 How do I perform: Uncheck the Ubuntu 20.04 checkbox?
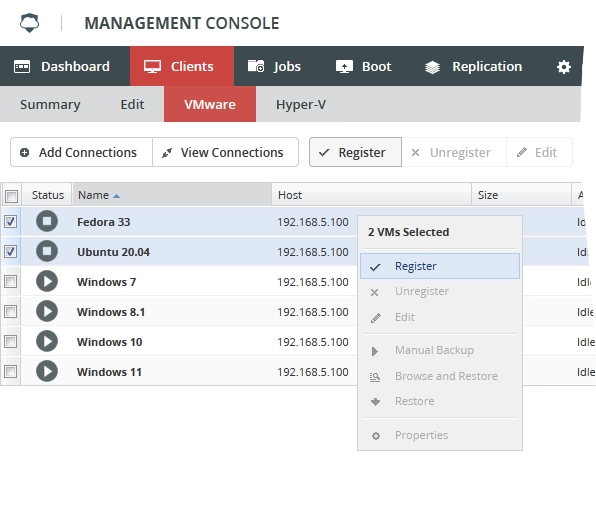tap(10, 252)
